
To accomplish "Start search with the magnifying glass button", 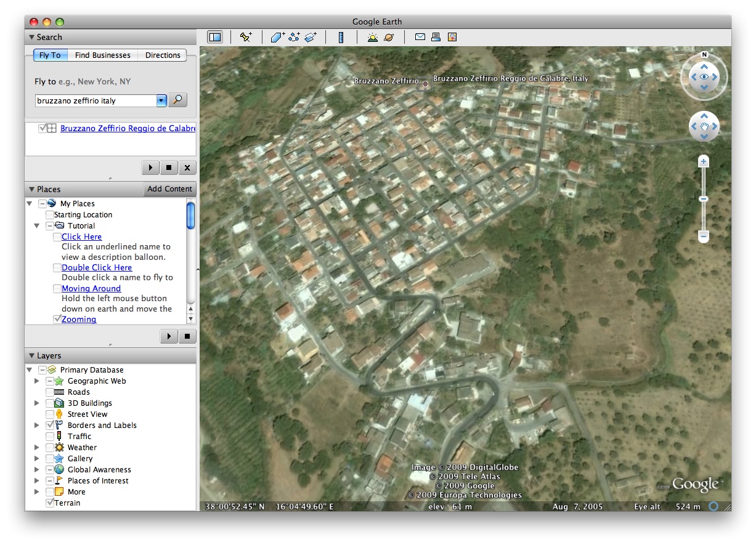I will point(178,100).
